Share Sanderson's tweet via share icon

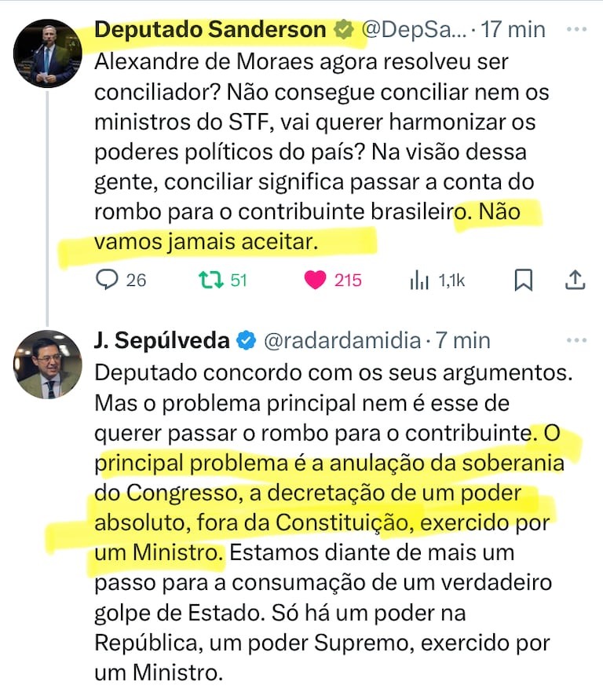tap(575, 280)
